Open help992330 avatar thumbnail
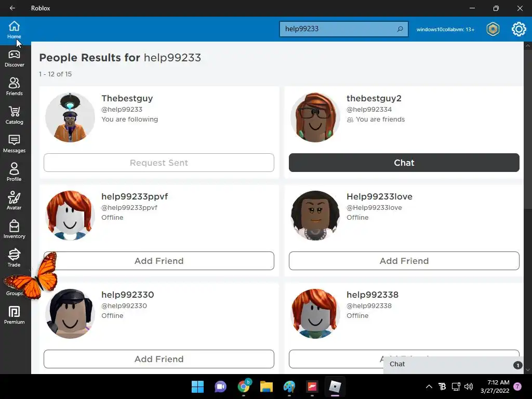 click(x=70, y=313)
